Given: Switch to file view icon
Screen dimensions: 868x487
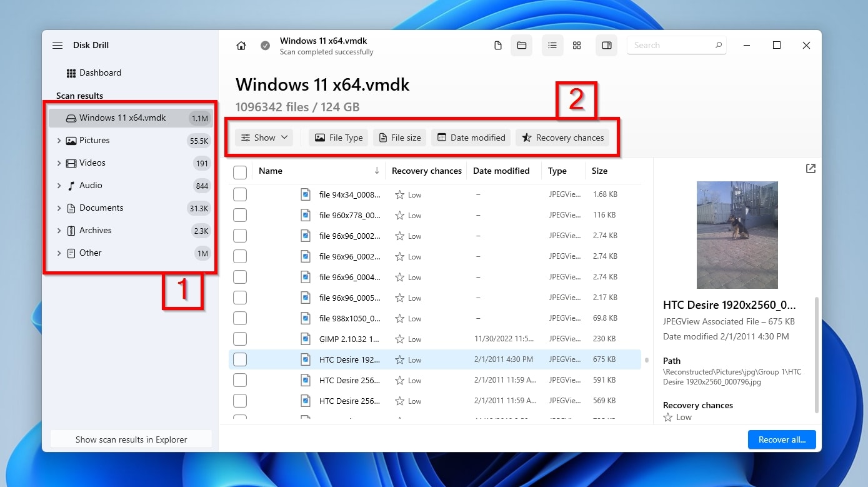Looking at the screenshot, I should pos(498,46).
